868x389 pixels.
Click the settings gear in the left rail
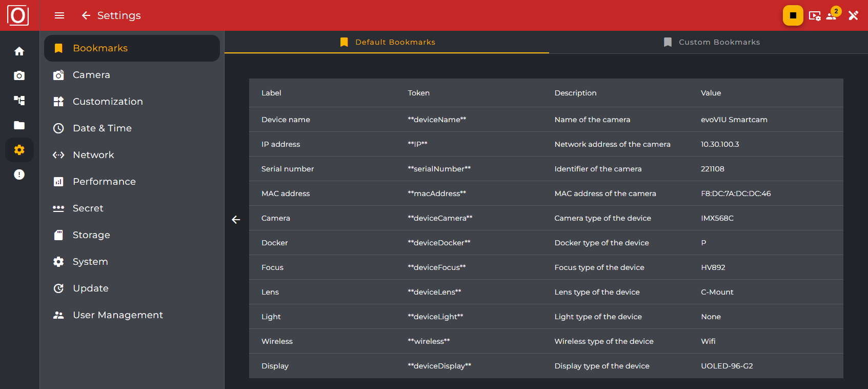[x=19, y=150]
